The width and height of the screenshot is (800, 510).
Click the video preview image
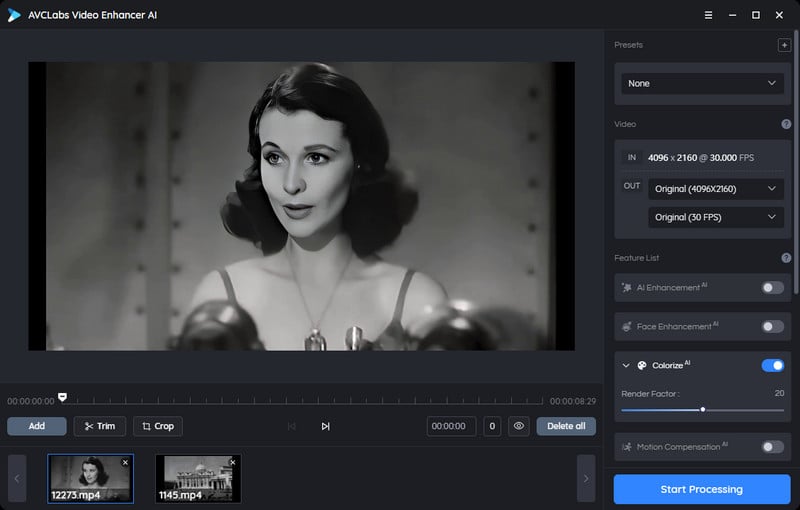click(302, 206)
